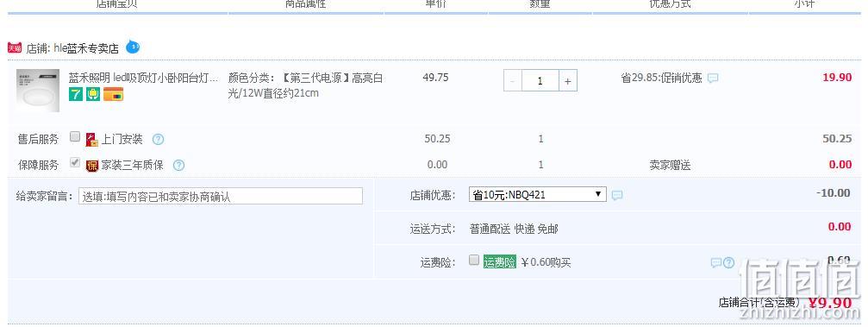This screenshot has width=868, height=327.
Task: Open the hle蓝禾专卖店 store link
Action: click(x=86, y=48)
